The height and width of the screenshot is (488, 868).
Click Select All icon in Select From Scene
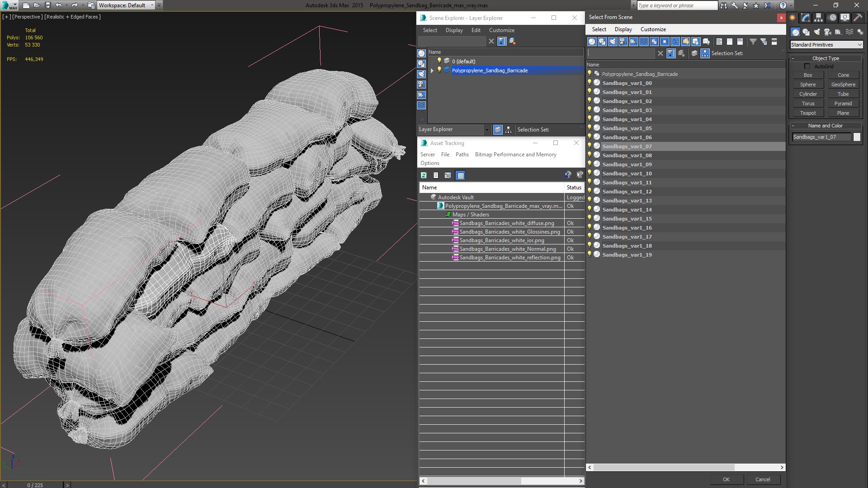coord(719,42)
